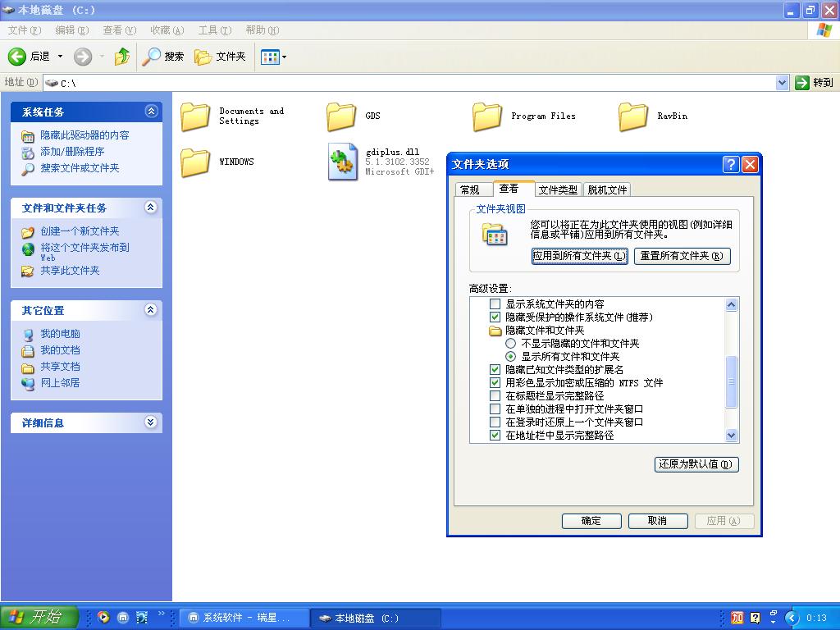
Task: Enable 显示系统文件夹的内容 checkbox
Action: 495,304
